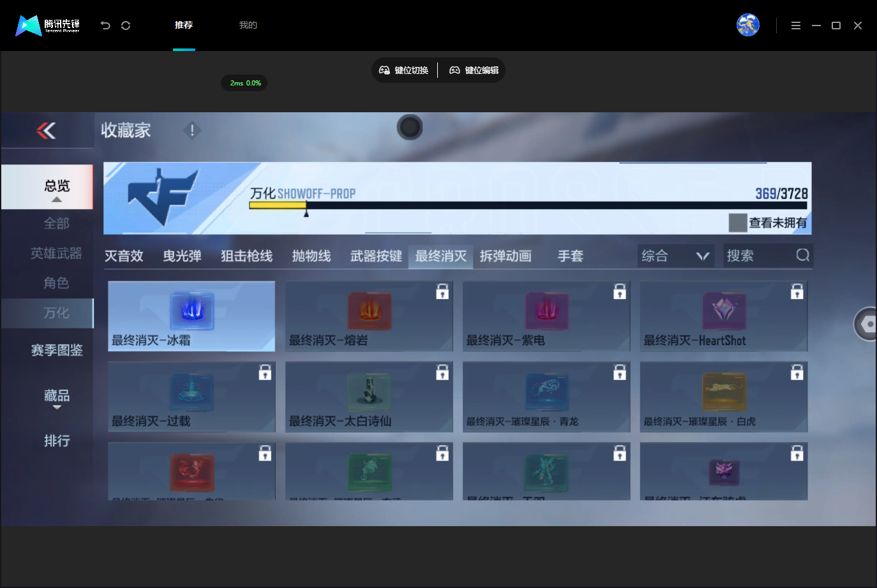877x588 pixels.
Task: Open 赛季图鉴 in the sidebar
Action: tap(57, 350)
